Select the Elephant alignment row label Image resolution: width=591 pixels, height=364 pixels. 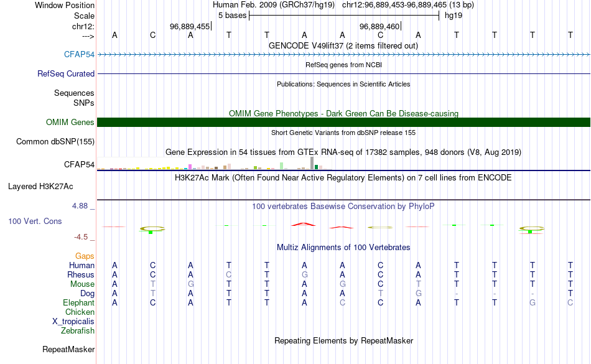(x=78, y=302)
